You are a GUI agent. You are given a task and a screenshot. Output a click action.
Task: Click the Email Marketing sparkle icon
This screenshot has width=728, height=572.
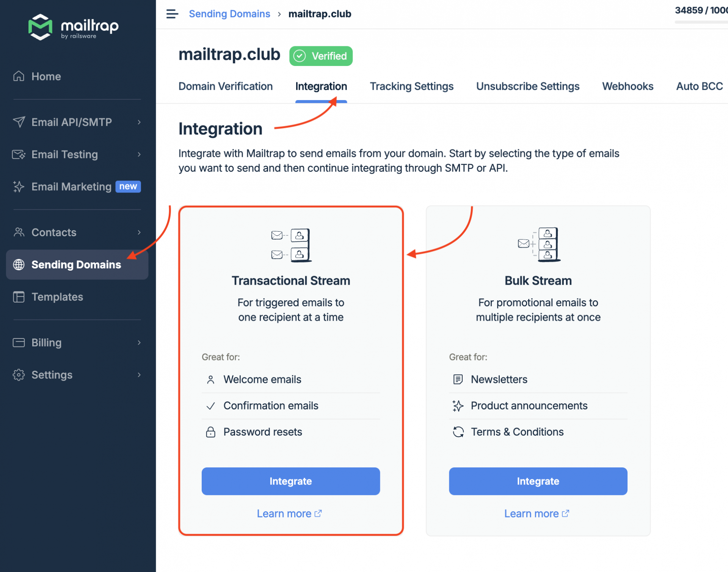pyautogui.click(x=18, y=186)
